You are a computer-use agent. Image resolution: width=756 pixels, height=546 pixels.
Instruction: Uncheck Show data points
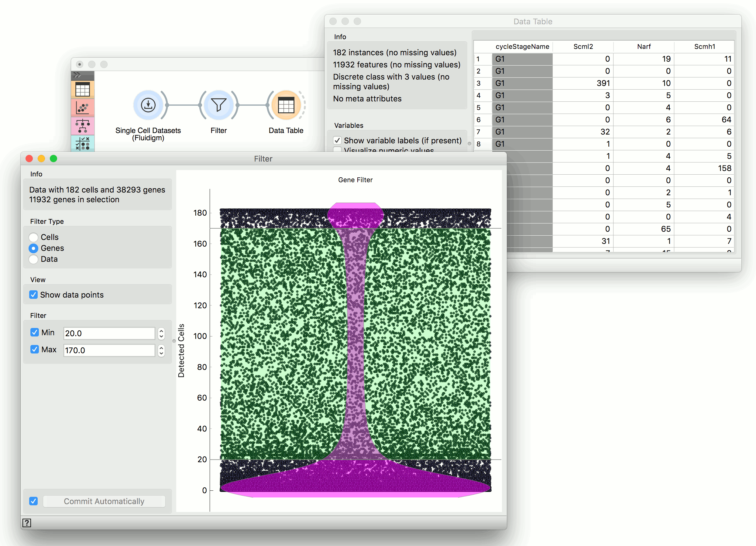pyautogui.click(x=33, y=295)
